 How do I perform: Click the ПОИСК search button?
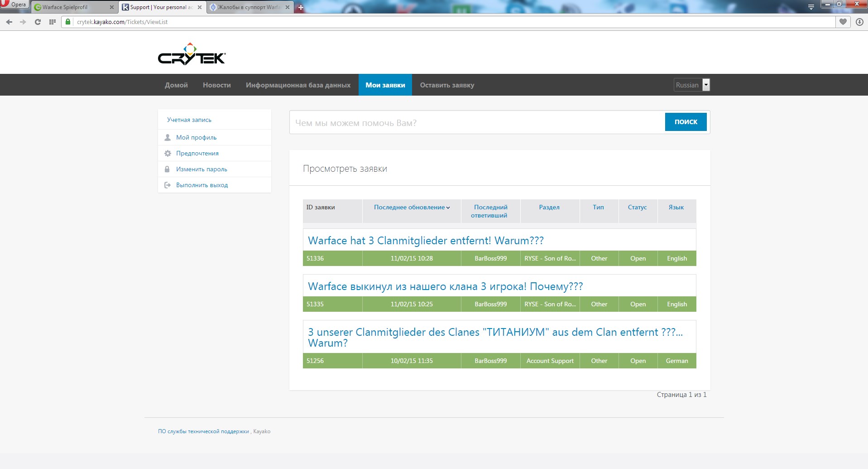[x=686, y=122]
